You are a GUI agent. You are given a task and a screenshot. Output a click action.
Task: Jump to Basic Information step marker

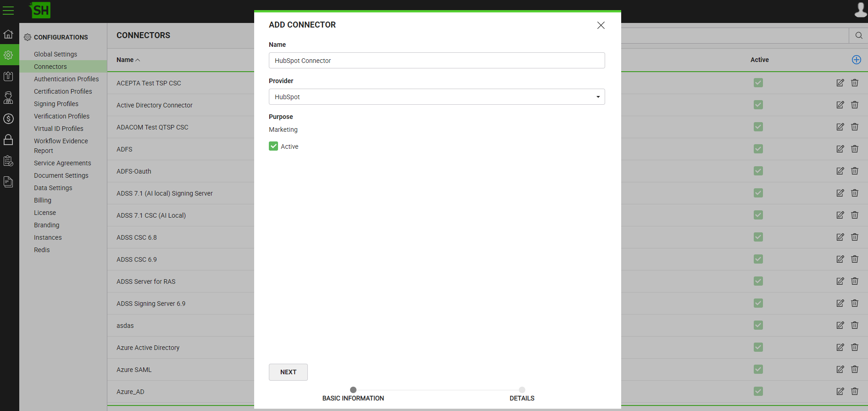(353, 390)
